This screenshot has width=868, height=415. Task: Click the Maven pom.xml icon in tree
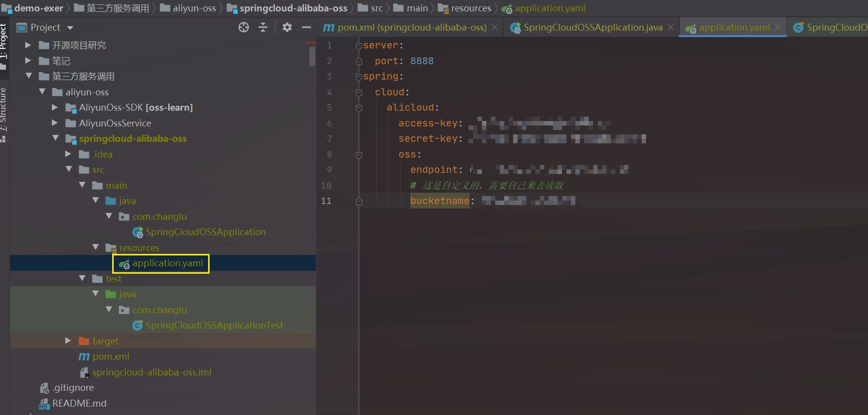(84, 357)
